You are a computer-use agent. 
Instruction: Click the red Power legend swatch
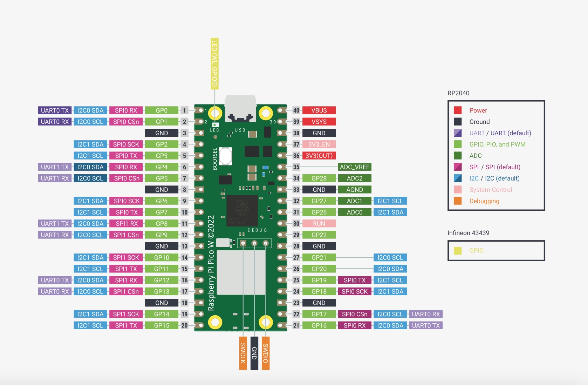coord(458,110)
